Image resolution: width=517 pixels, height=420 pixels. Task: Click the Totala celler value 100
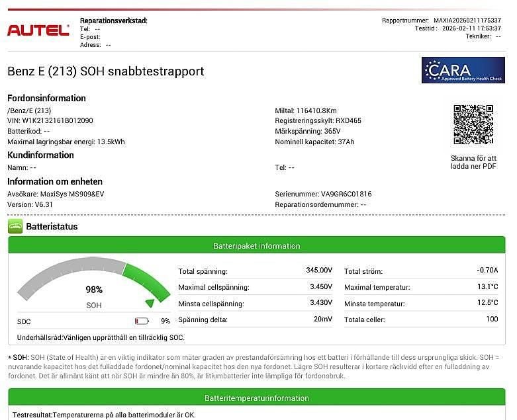[493, 319]
